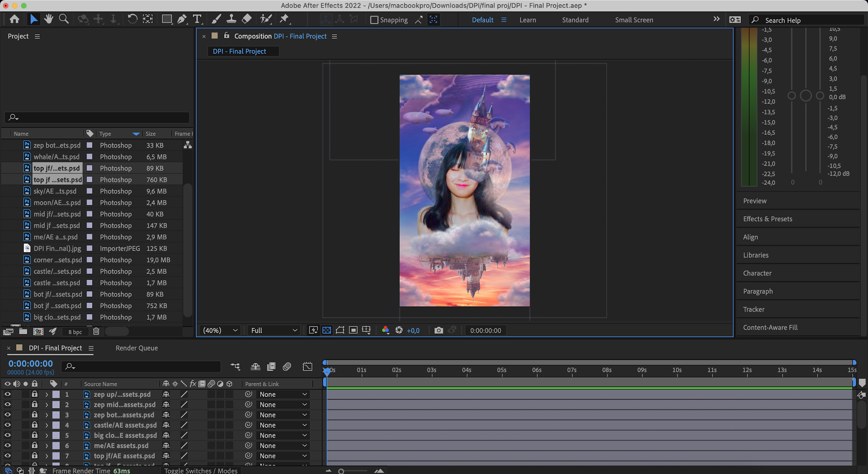Select the Selection arrow tool
Image resolution: width=868 pixels, height=474 pixels.
(33, 19)
